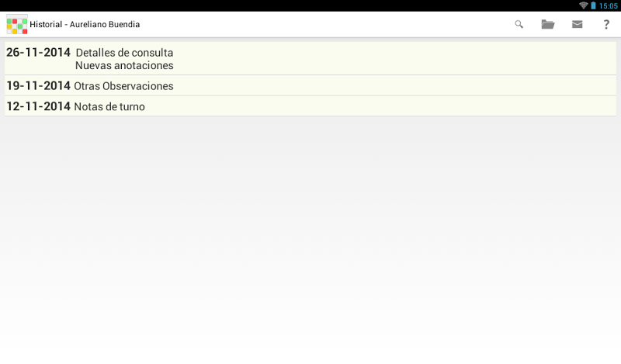Click the open folder icon
The width and height of the screenshot is (621, 364).
click(x=548, y=25)
